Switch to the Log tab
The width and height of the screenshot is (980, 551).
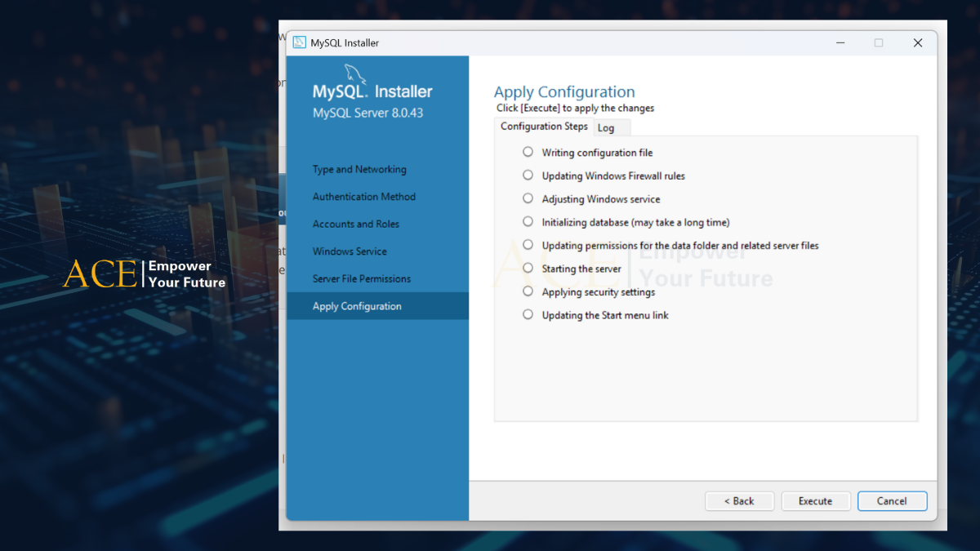[x=606, y=128]
